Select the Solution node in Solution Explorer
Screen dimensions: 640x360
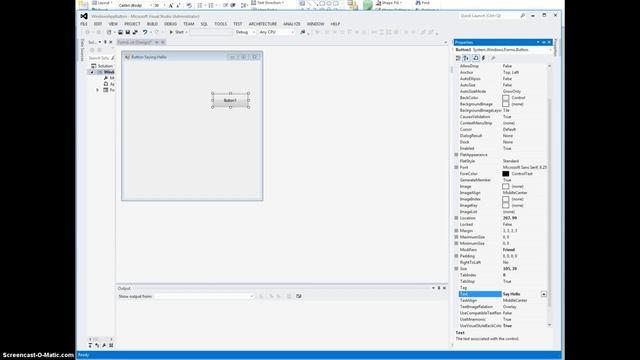point(102,66)
